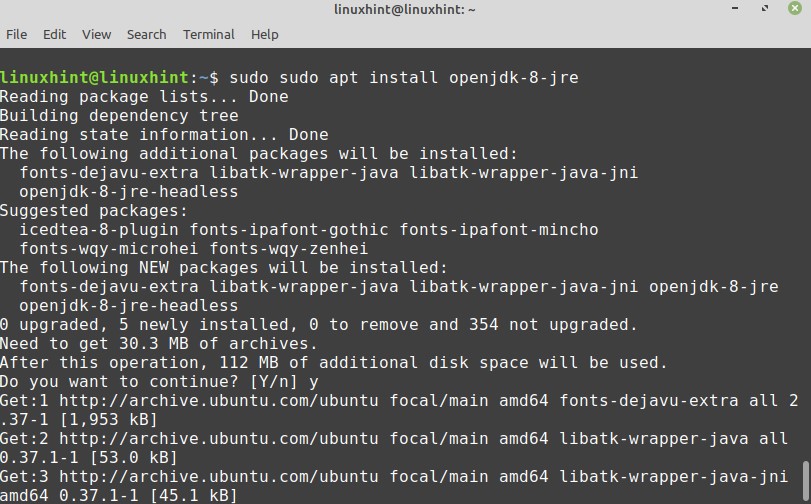Close the terminal with the green X button
The width and height of the screenshot is (811, 504).
(795, 8)
